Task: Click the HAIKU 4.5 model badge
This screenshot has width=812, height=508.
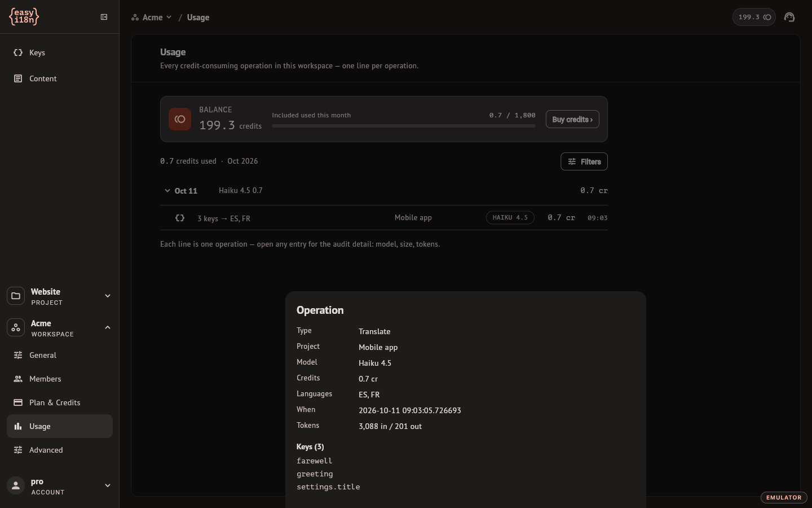Action: pos(510,218)
